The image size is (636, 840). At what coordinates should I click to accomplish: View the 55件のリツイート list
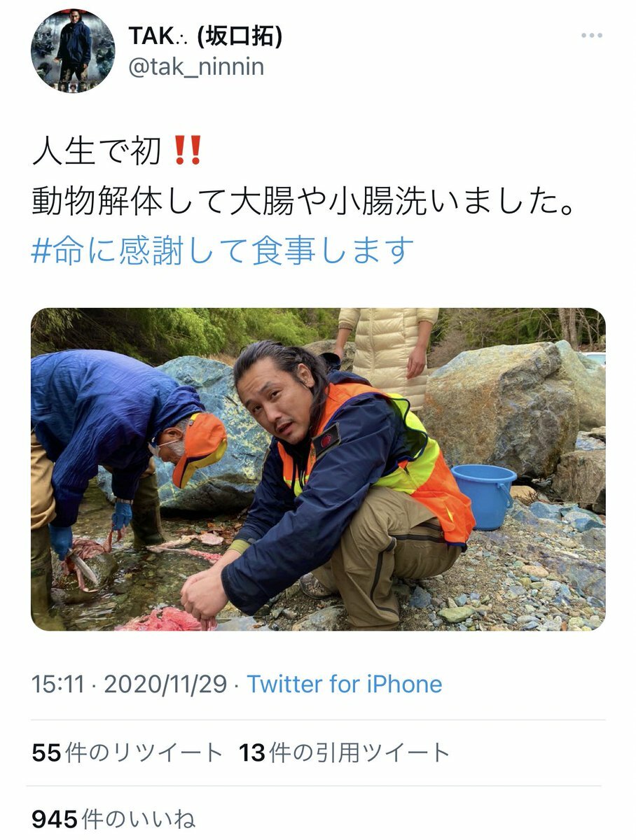pos(127,753)
